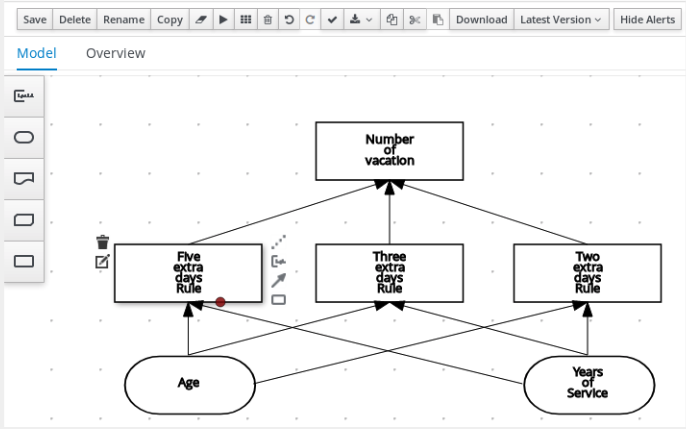This screenshot has height=429, width=686.
Task: Click the Rename button
Action: tap(123, 20)
